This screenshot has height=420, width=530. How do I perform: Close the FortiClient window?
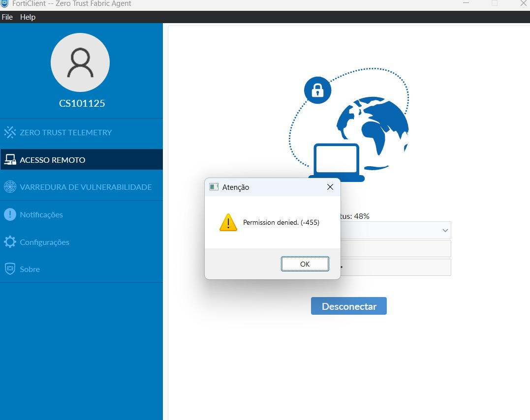coord(523,3)
